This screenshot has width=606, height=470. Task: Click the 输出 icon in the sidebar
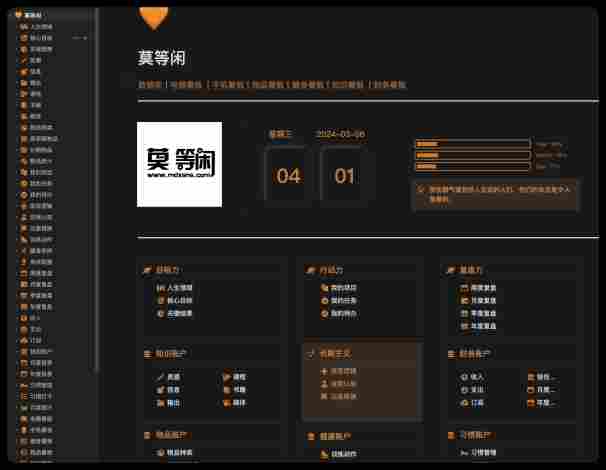point(24,83)
